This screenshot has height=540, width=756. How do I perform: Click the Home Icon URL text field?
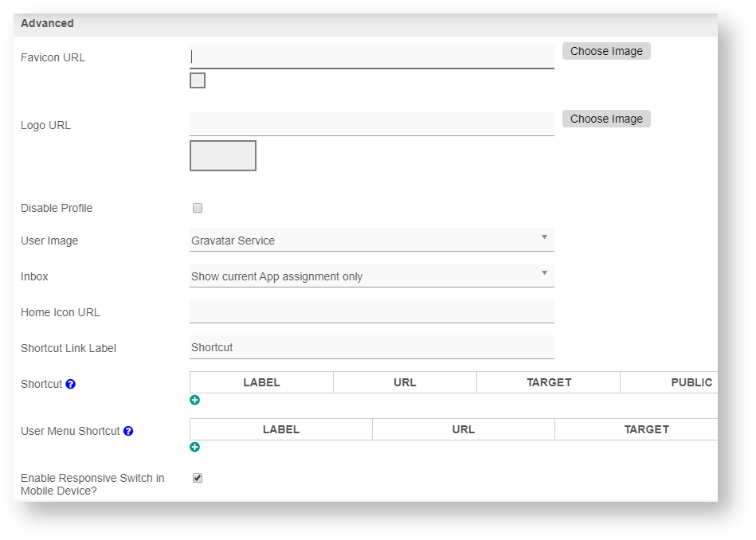click(371, 311)
